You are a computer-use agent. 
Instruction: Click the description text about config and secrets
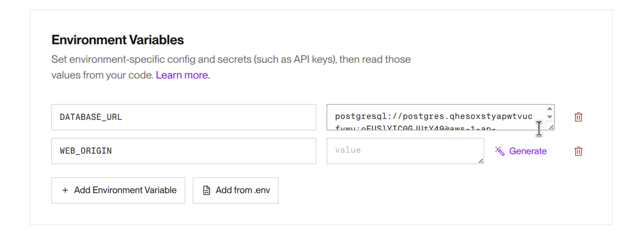[230, 60]
